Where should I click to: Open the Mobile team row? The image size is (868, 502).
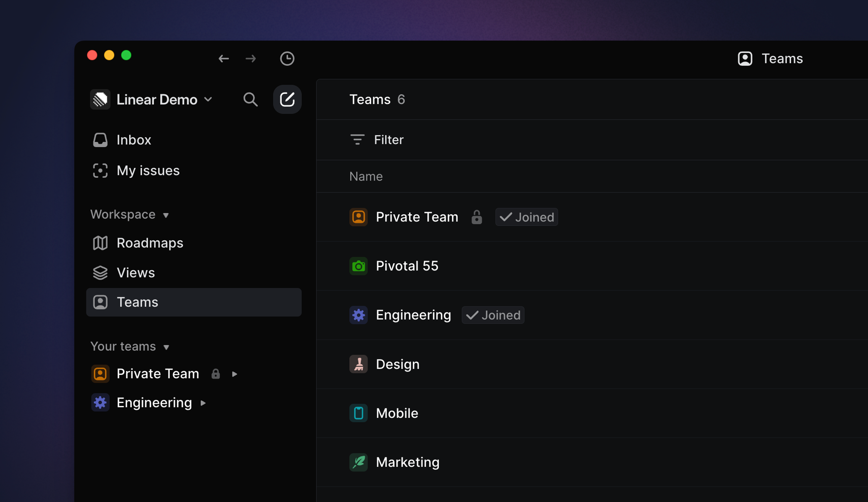tap(592, 413)
